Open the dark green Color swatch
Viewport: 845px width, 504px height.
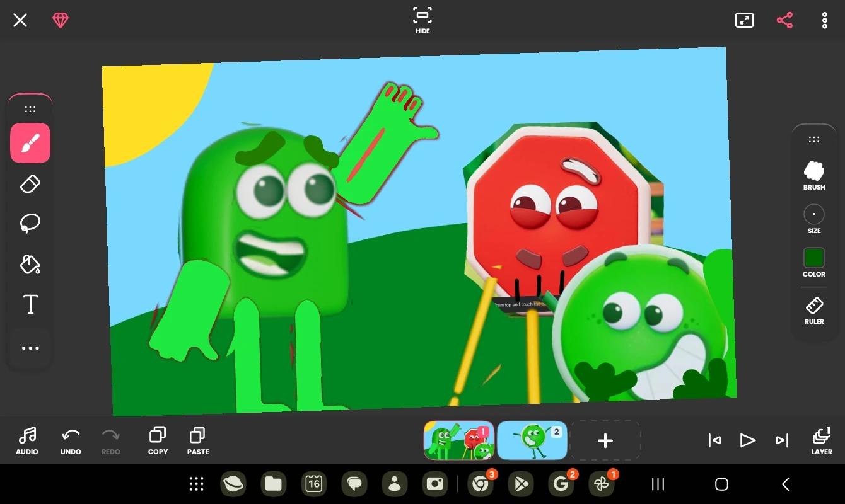(x=814, y=262)
